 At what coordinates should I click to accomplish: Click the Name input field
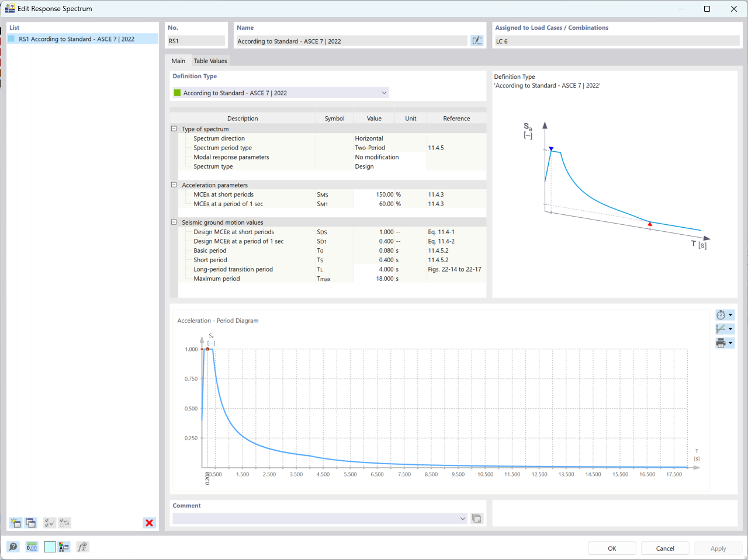pyautogui.click(x=352, y=41)
